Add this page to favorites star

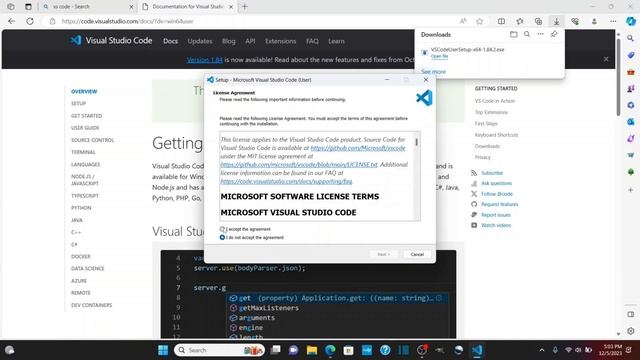pos(480,21)
